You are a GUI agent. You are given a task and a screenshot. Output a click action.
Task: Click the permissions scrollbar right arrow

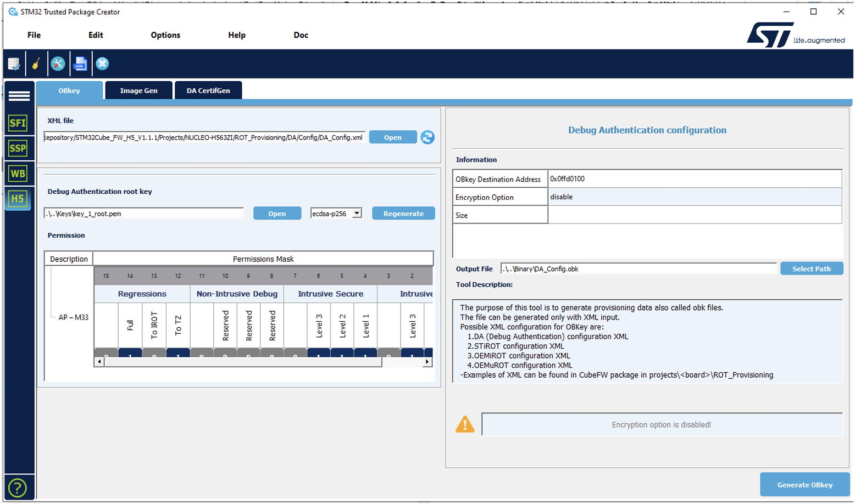tap(427, 362)
